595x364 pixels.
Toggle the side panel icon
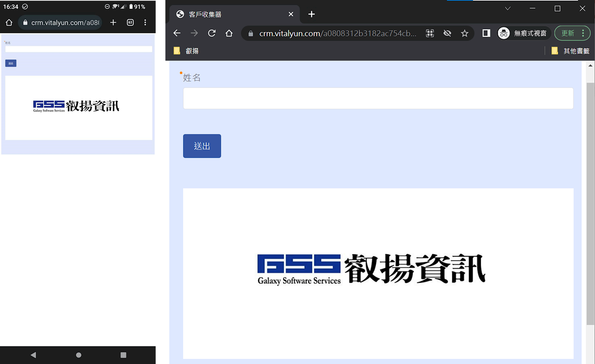click(x=486, y=33)
